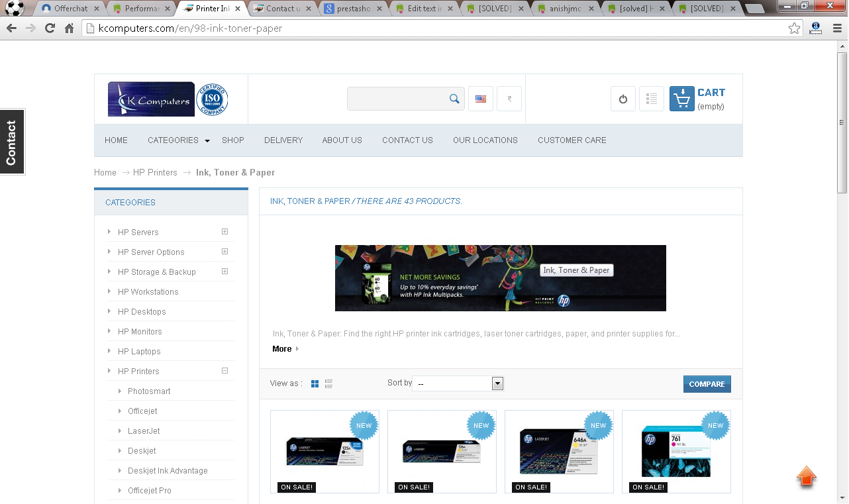The width and height of the screenshot is (849, 504).
Task: Open DELIVERY menu item
Action: pos(283,140)
